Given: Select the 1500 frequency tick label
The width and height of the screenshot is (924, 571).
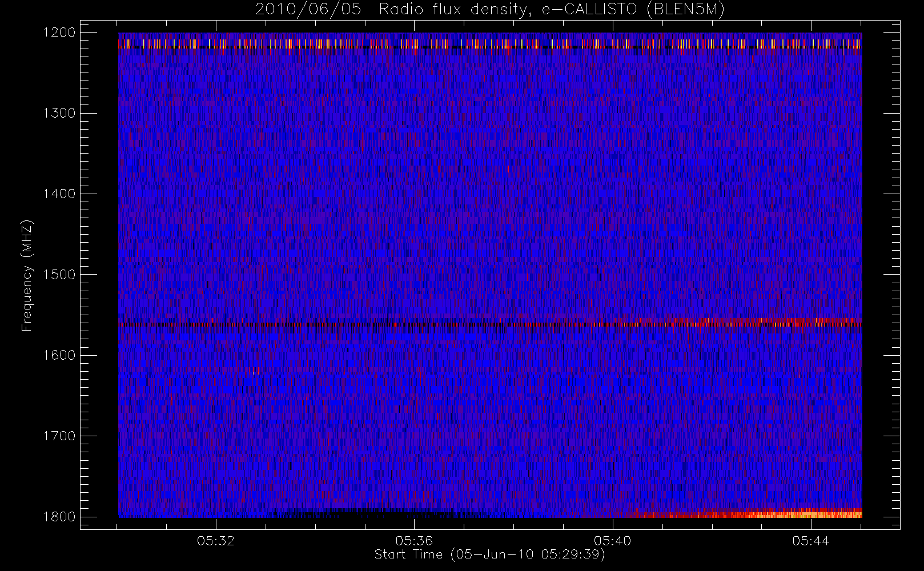Looking at the screenshot, I should [59, 274].
